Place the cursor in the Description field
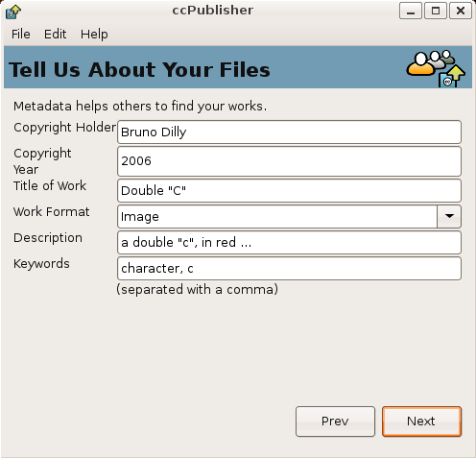The height and width of the screenshot is (458, 476). click(289, 242)
